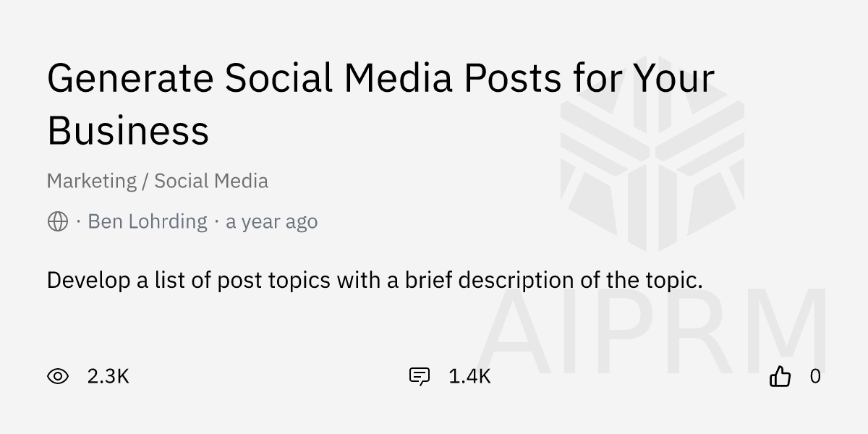Click the globe public visibility icon

click(58, 221)
